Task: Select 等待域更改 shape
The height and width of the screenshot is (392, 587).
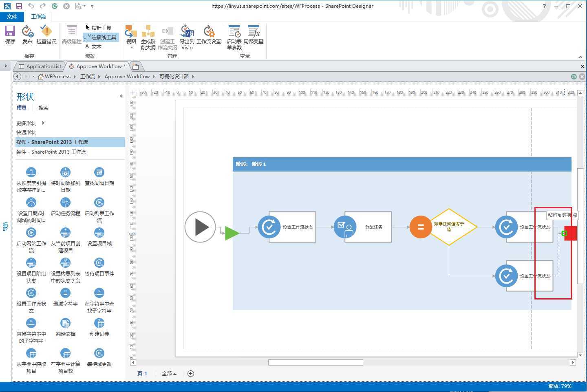Action: tap(99, 357)
